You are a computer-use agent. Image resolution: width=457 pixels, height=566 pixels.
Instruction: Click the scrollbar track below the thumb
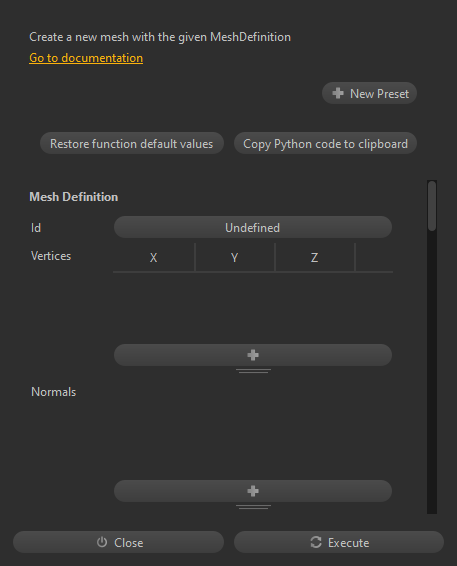pos(432,372)
